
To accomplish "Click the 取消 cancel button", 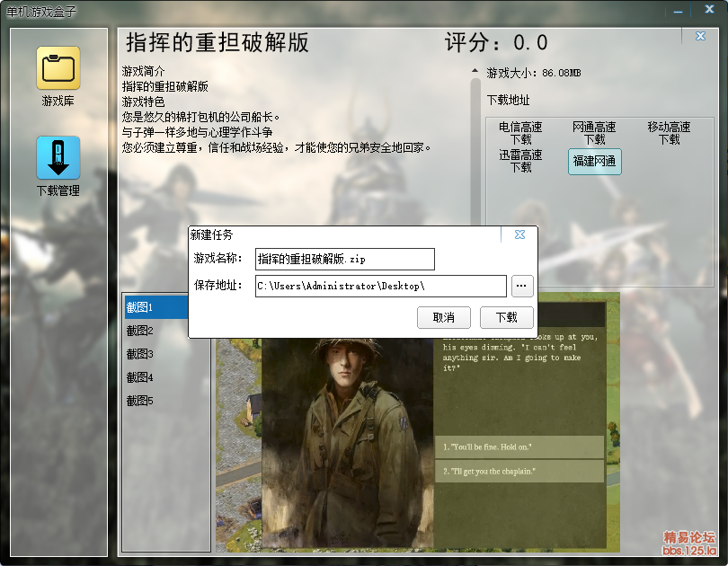I will [x=443, y=317].
